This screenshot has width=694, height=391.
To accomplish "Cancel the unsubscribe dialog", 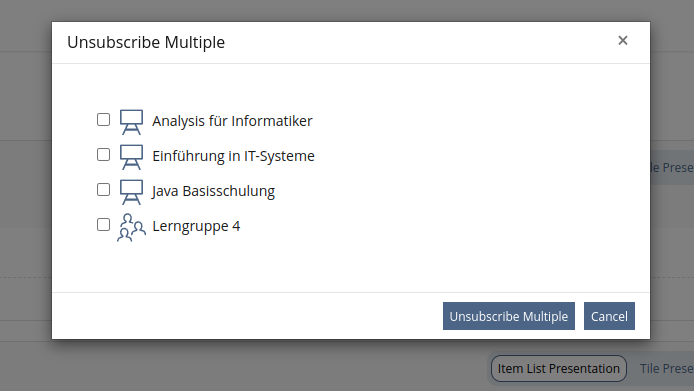I will [x=609, y=316].
